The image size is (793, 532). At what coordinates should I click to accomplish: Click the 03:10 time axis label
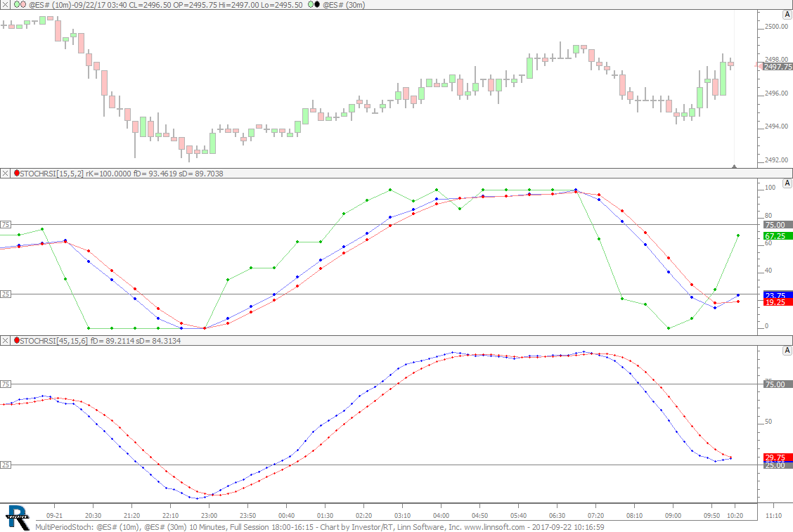click(x=403, y=515)
